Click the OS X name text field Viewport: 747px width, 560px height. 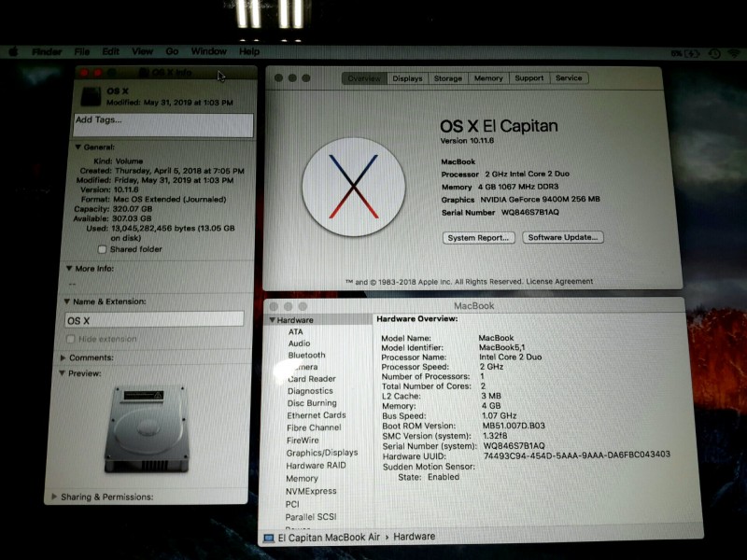154,320
